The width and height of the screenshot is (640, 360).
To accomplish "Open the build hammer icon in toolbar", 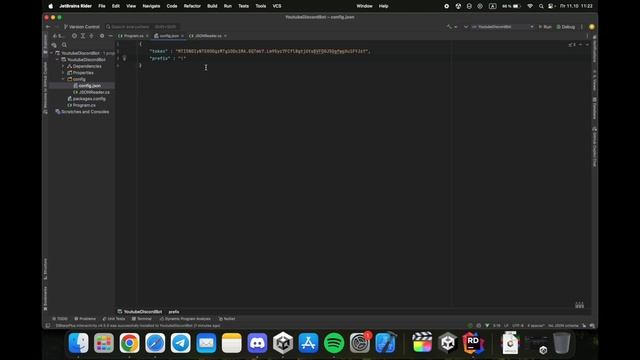I will coord(449,27).
